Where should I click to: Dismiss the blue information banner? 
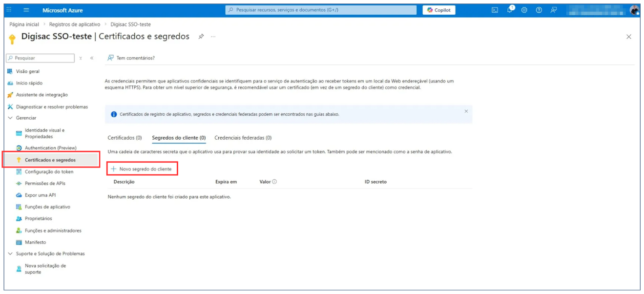click(466, 111)
